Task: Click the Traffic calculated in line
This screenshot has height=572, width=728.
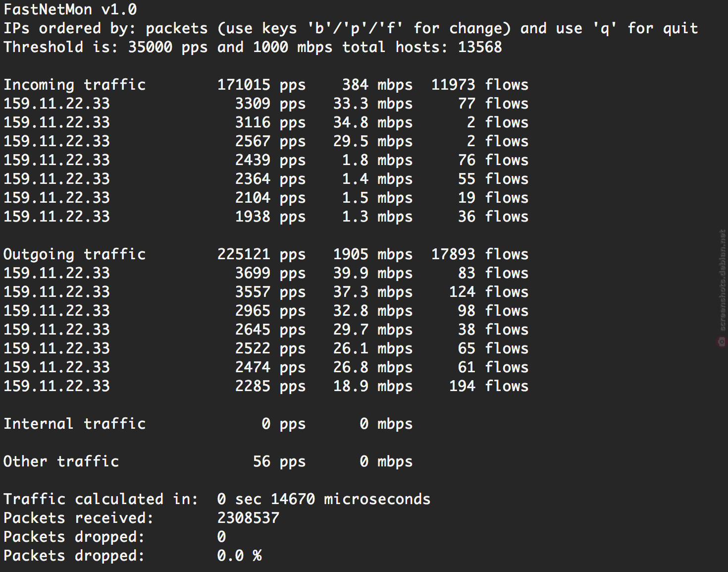Action: [217, 499]
